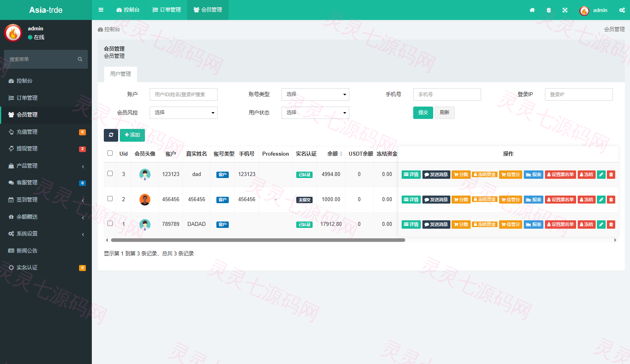
Task: Open settings gears icon at top right
Action: pyautogui.click(x=622, y=10)
